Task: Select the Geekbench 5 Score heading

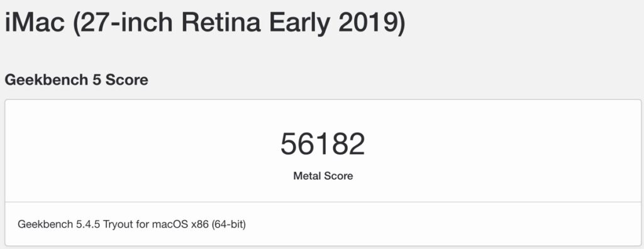Action: point(76,80)
